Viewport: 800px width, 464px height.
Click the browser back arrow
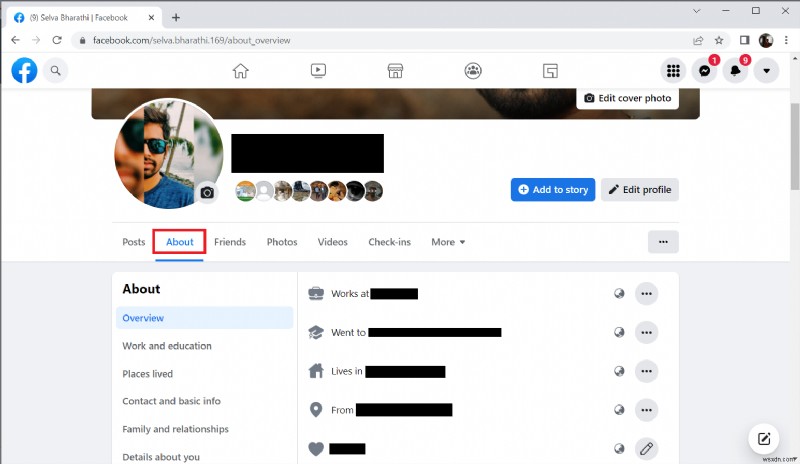(x=15, y=40)
